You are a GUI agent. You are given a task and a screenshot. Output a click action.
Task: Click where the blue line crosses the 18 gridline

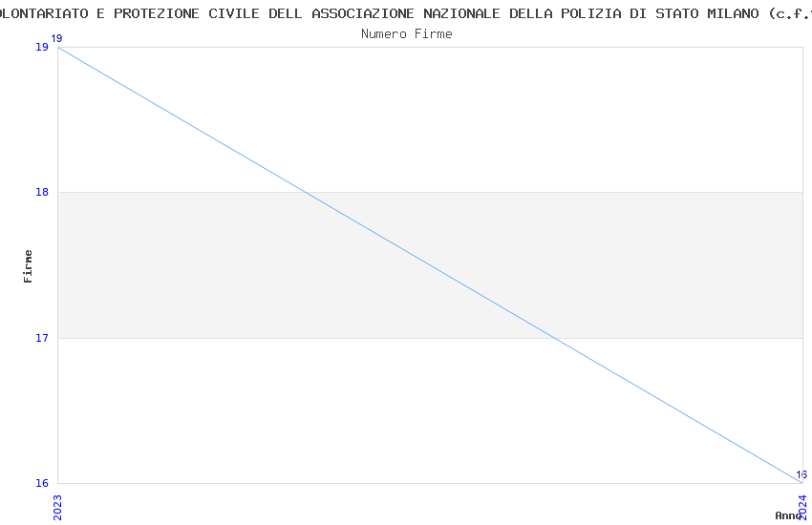click(307, 192)
